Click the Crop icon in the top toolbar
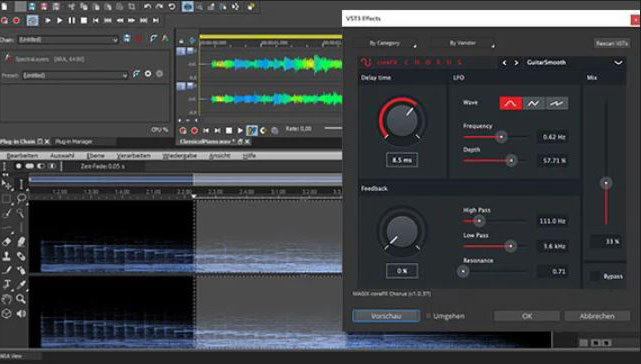This screenshot has height=364, width=641. coord(132,7)
